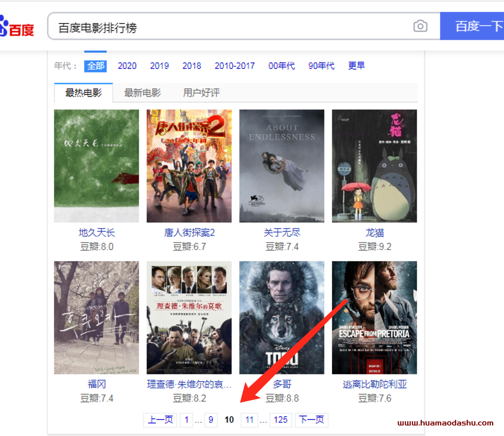The width and height of the screenshot is (504, 436).
Task: Go to previous page with 上一页
Action: [x=160, y=420]
